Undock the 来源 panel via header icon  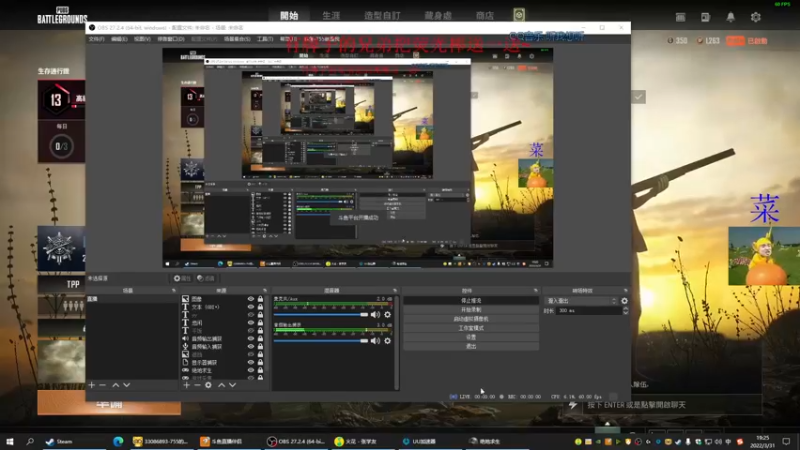pos(264,290)
